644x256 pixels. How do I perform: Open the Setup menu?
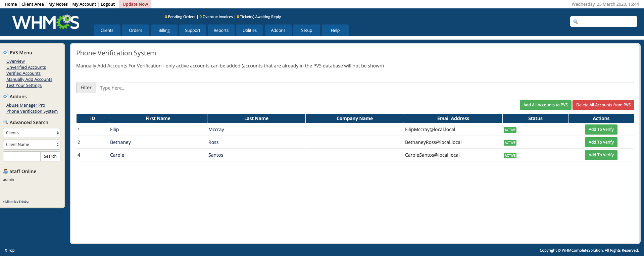(x=307, y=30)
